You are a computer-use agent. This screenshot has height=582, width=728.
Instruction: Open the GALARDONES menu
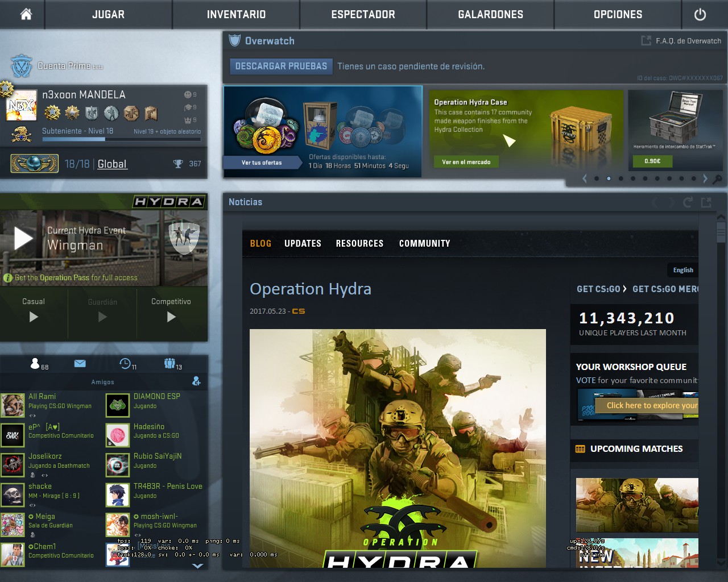pos(490,14)
